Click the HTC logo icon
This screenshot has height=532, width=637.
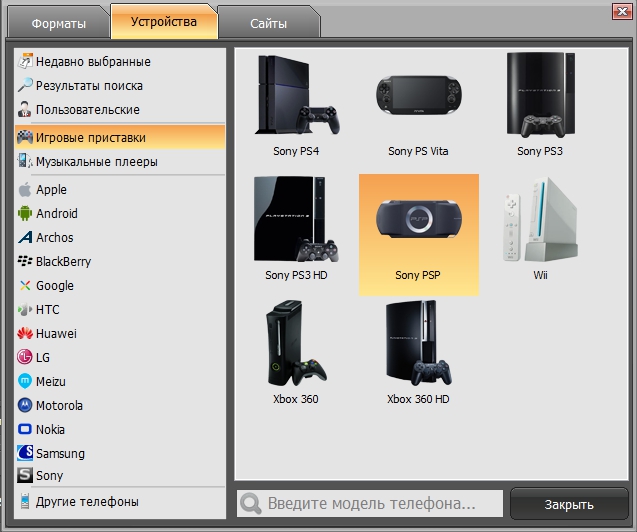25,309
